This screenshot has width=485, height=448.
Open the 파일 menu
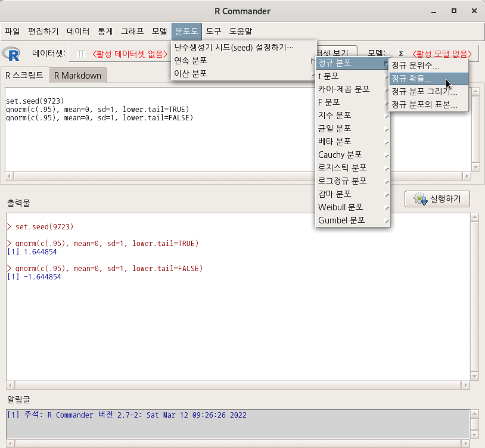pos(13,31)
